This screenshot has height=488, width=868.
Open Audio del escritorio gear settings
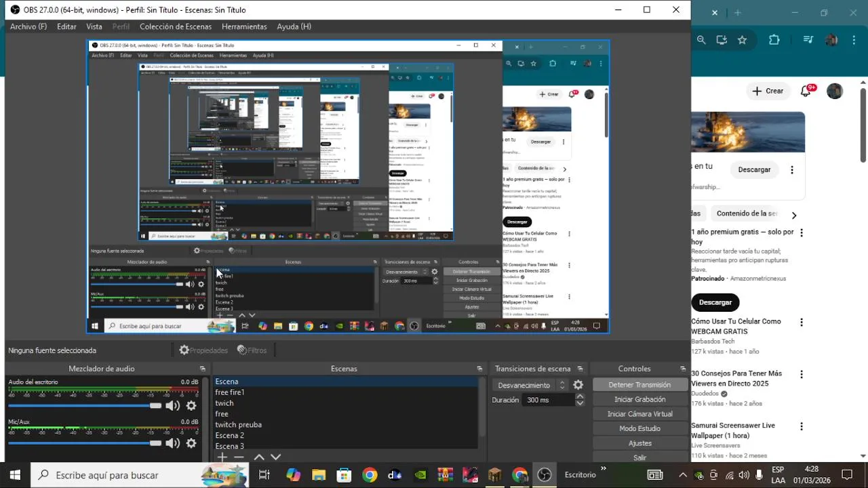[191, 405]
